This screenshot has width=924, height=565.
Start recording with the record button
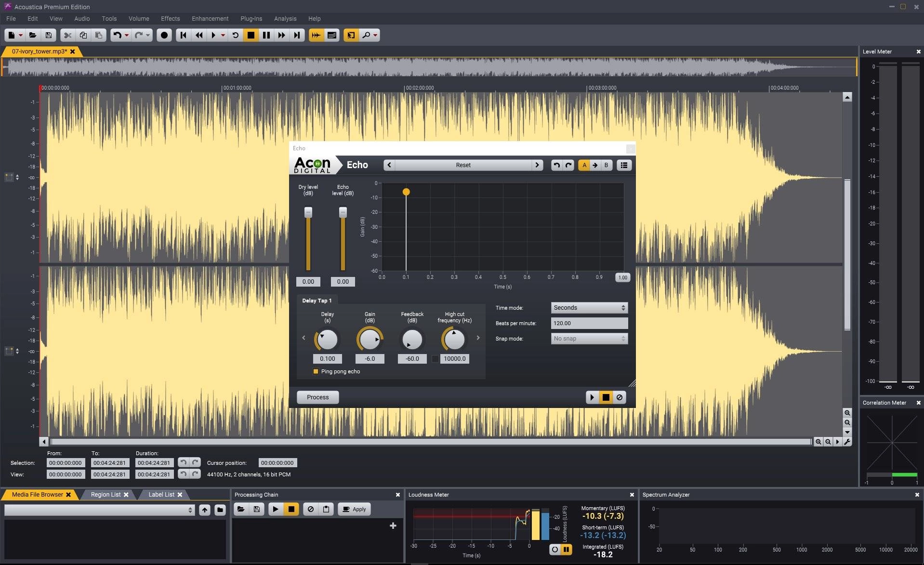coord(164,35)
